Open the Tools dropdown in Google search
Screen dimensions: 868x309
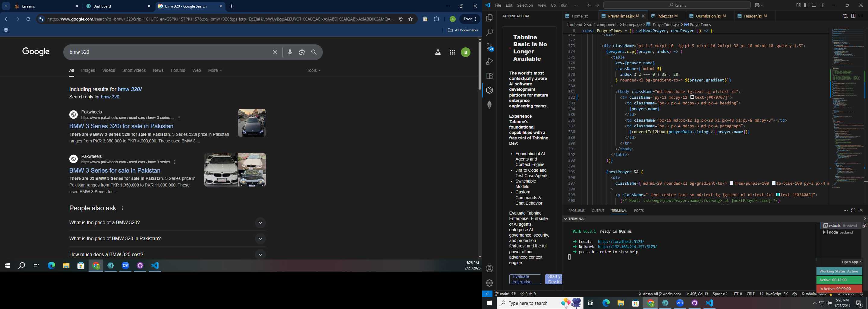[x=313, y=71]
